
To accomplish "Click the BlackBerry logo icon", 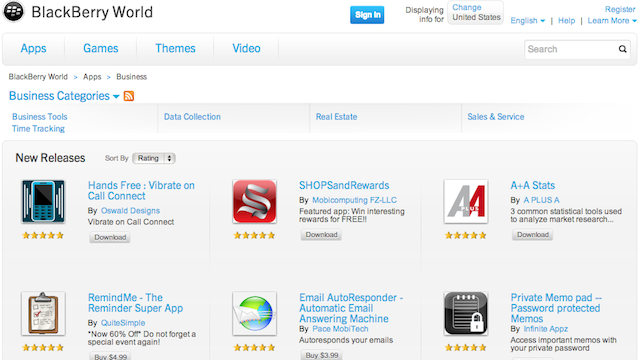I will click(13, 11).
